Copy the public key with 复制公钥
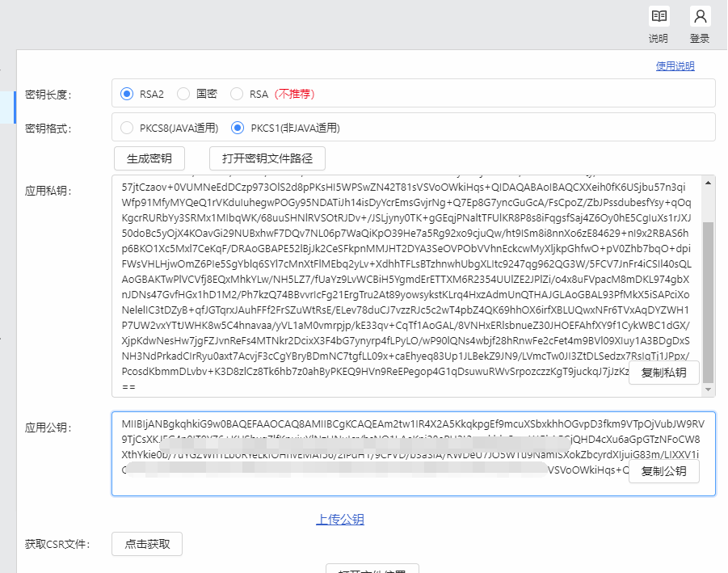The width and height of the screenshot is (728, 573). pos(663,471)
